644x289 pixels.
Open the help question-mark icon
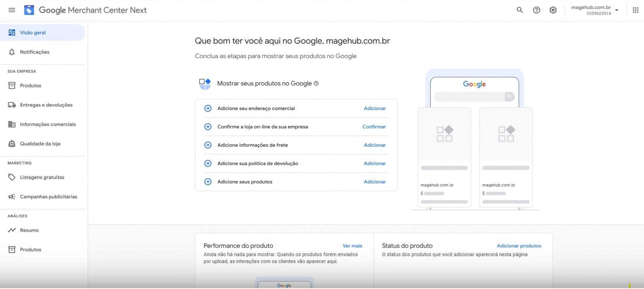tap(537, 10)
